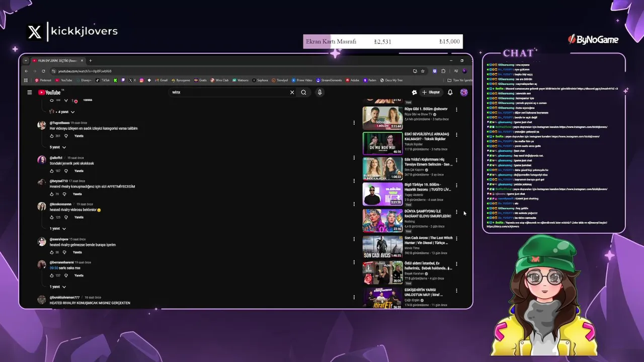Open Rüya Gibi 1. Bölüm video thumbnail
644x362 pixels.
[x=383, y=118]
